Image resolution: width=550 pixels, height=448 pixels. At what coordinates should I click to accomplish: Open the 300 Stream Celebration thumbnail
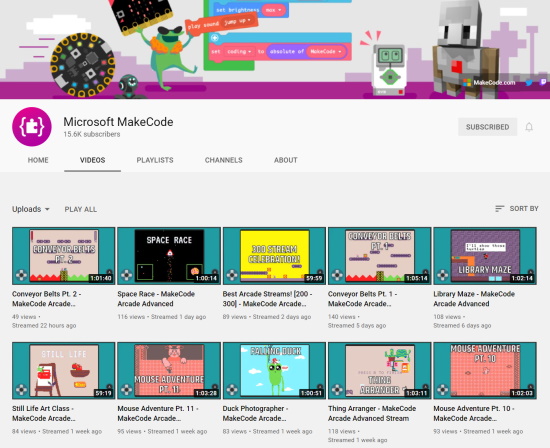274,256
